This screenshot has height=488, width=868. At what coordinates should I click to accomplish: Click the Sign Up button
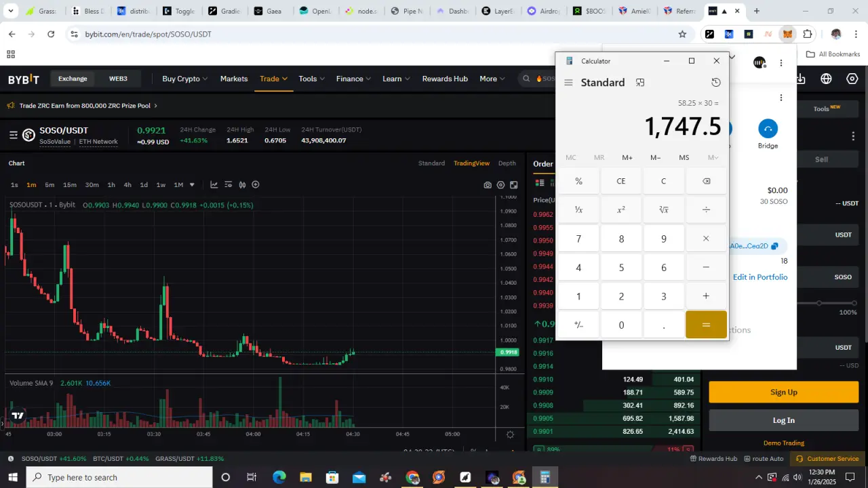784,392
